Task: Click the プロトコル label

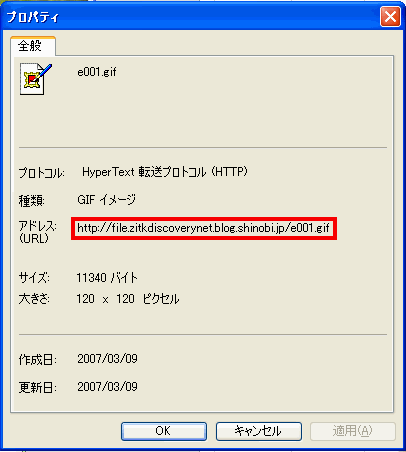Action: click(x=41, y=173)
